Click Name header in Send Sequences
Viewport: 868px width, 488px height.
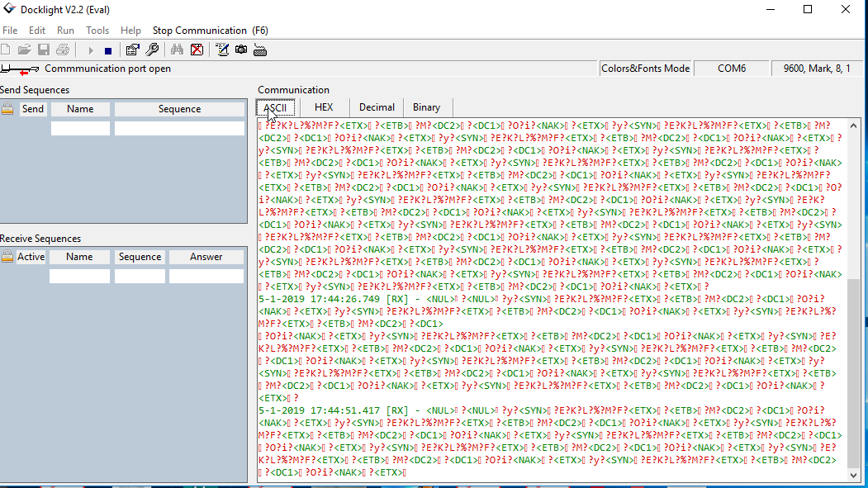pyautogui.click(x=80, y=109)
